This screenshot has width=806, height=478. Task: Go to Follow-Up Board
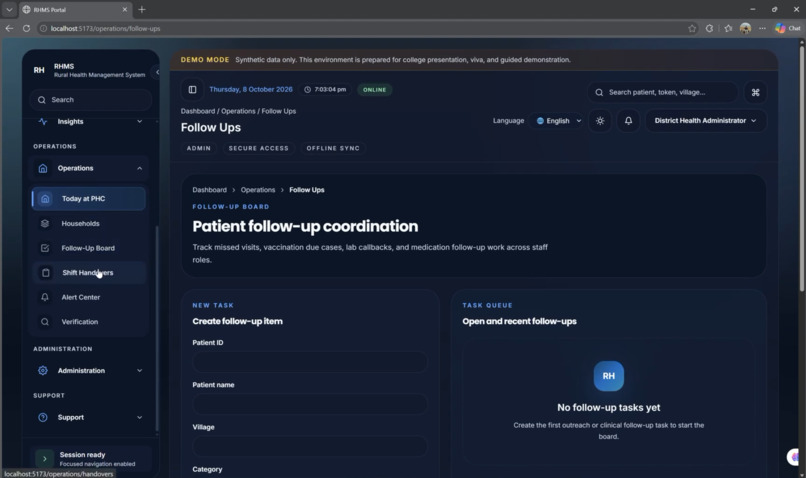point(89,248)
